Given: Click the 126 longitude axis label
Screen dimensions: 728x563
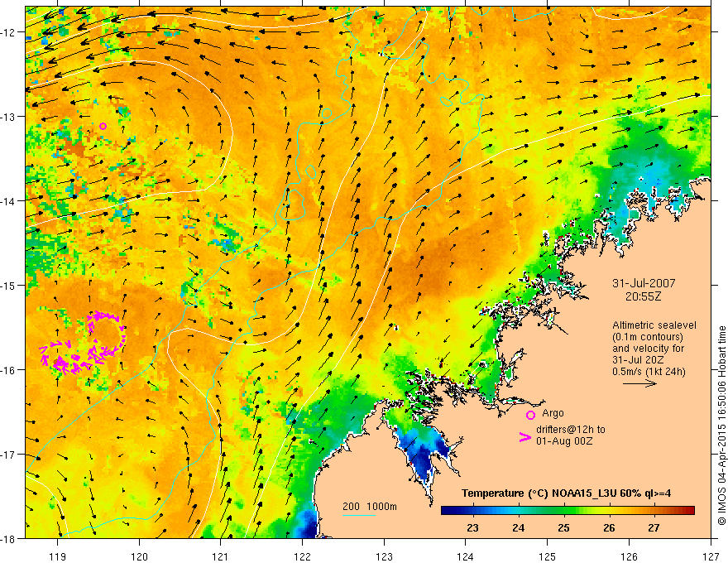Looking at the screenshot, I should [629, 556].
